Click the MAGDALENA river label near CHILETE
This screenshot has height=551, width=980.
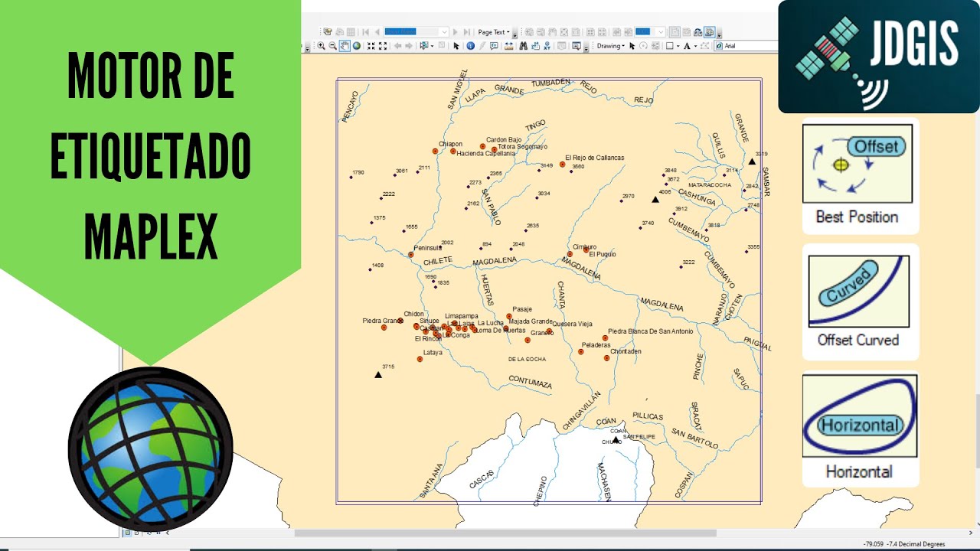click(495, 261)
